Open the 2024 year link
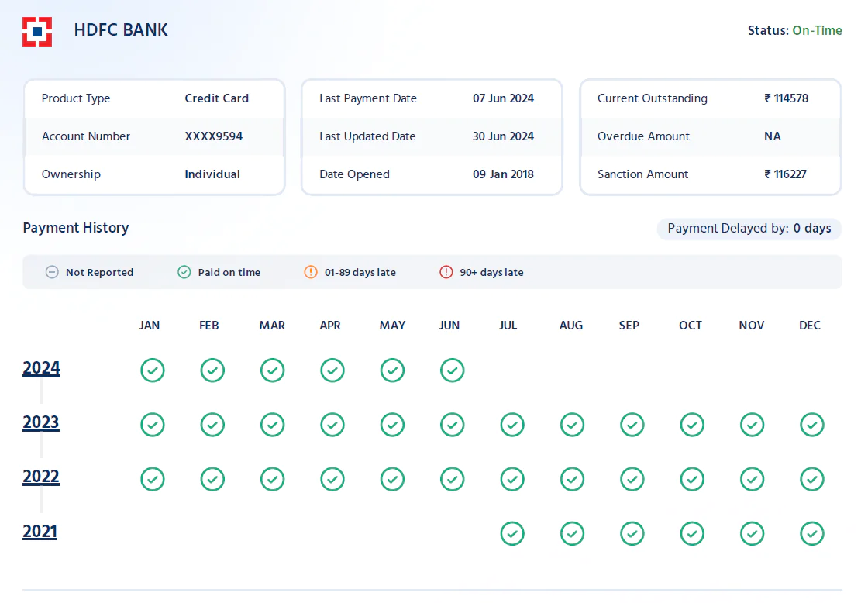The image size is (868, 603). pyautogui.click(x=42, y=367)
